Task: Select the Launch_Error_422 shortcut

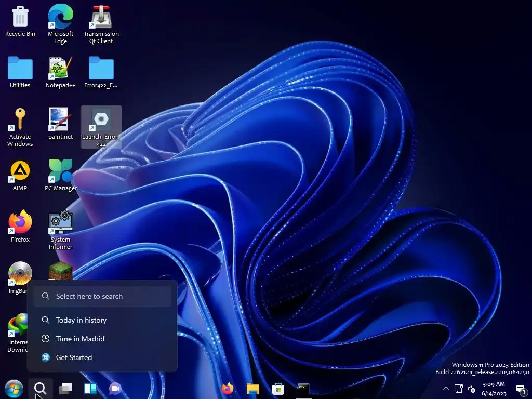Action: coord(101,127)
